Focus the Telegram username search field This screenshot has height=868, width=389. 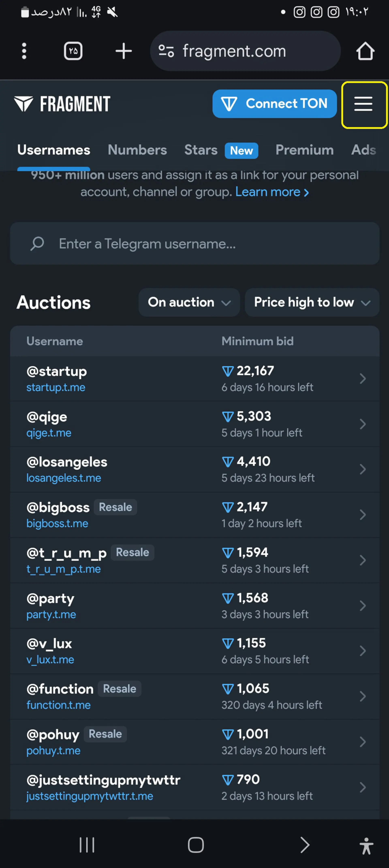coord(195,243)
